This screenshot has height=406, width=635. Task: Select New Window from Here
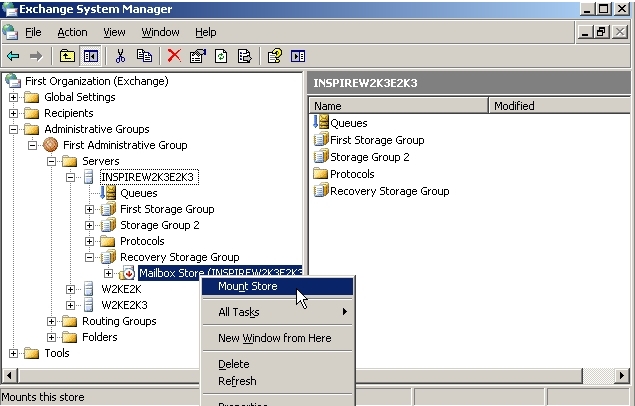278,338
